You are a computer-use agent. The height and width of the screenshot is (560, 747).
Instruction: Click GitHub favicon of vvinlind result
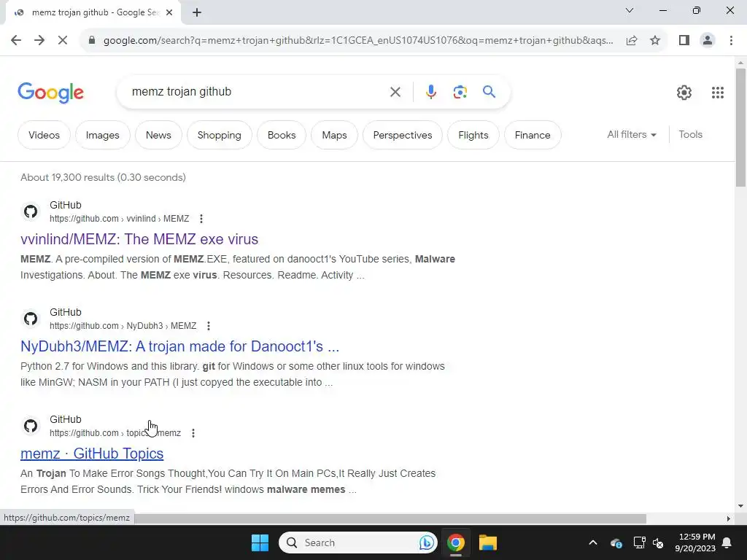[x=31, y=211]
